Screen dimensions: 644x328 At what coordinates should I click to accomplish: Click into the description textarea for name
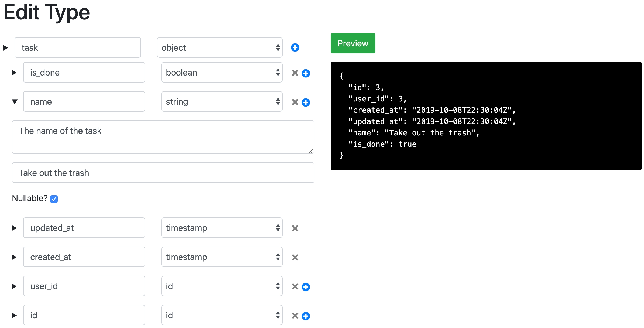(163, 137)
